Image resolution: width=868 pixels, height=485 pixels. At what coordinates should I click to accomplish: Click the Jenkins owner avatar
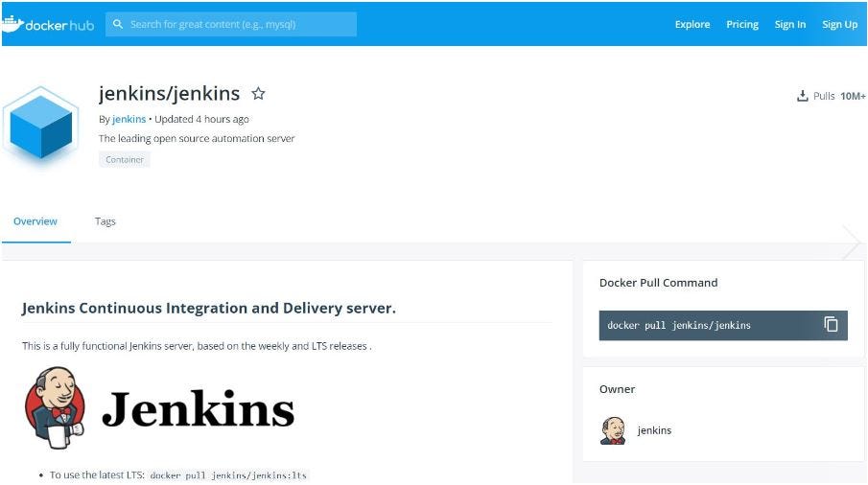(613, 430)
